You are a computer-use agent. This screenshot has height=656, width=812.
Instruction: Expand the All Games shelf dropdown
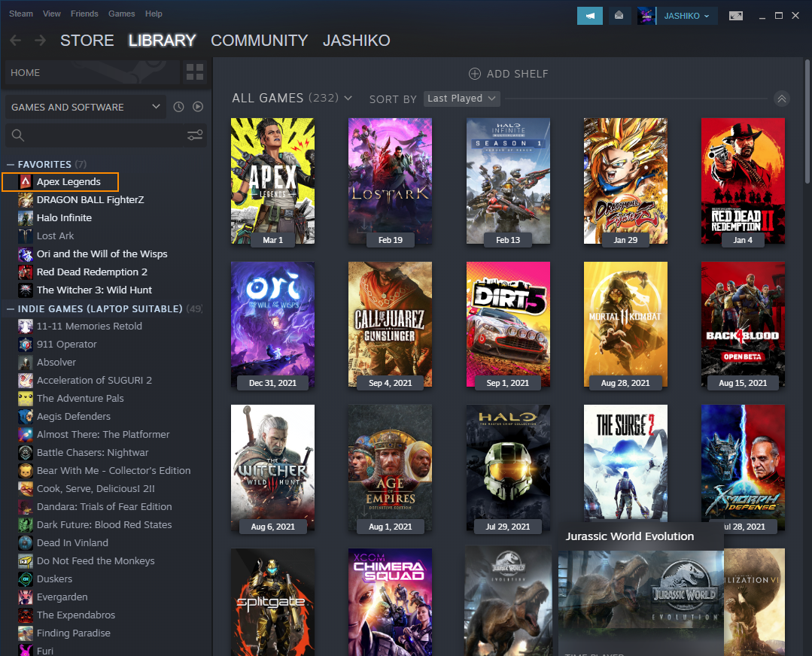tap(348, 98)
